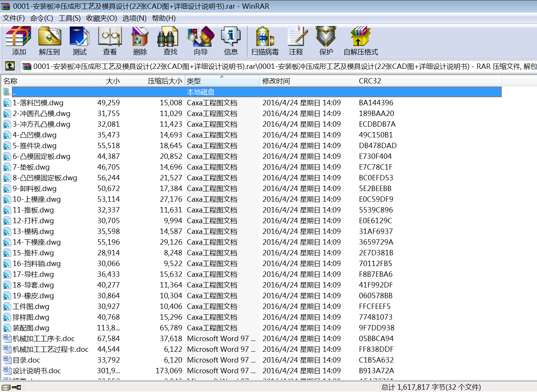Image resolution: width=537 pixels, height=392 pixels.
Task: Select the parent folder '..' row
Action: click(257, 92)
